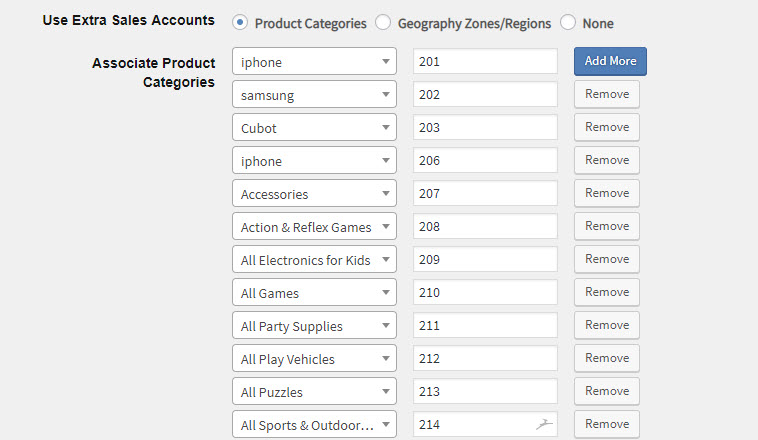This screenshot has width=758, height=440.
Task: Choose Geography Zones/Regions radio option
Action: [x=383, y=22]
